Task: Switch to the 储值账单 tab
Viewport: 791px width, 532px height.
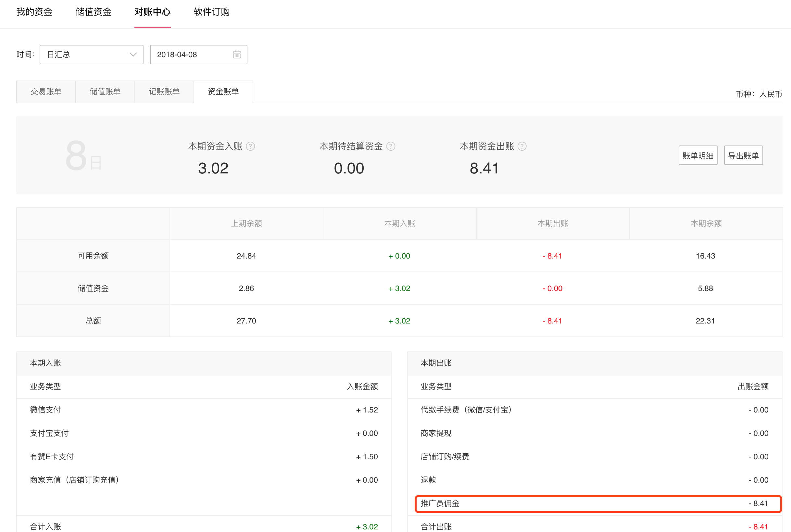Action: [105, 91]
